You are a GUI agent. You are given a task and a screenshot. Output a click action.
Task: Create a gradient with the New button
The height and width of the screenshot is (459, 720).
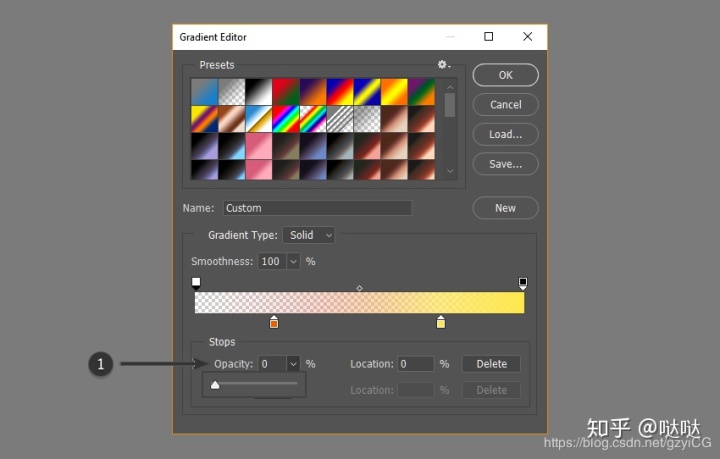coord(506,208)
